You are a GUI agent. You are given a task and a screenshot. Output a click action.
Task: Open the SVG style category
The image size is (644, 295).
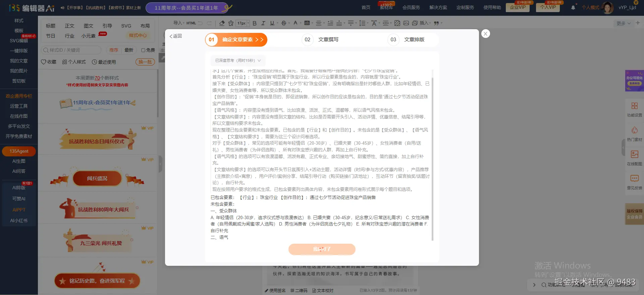(126, 26)
